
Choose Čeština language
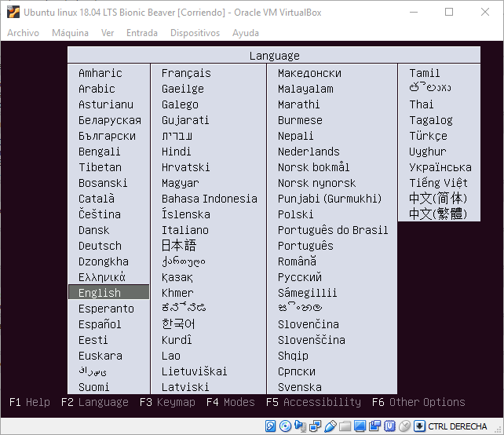[x=100, y=214]
